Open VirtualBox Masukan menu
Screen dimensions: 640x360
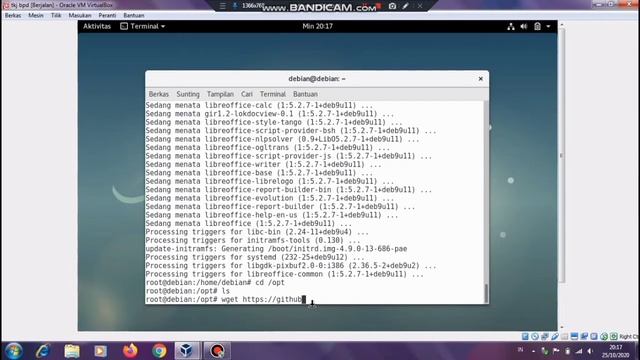[80, 15]
